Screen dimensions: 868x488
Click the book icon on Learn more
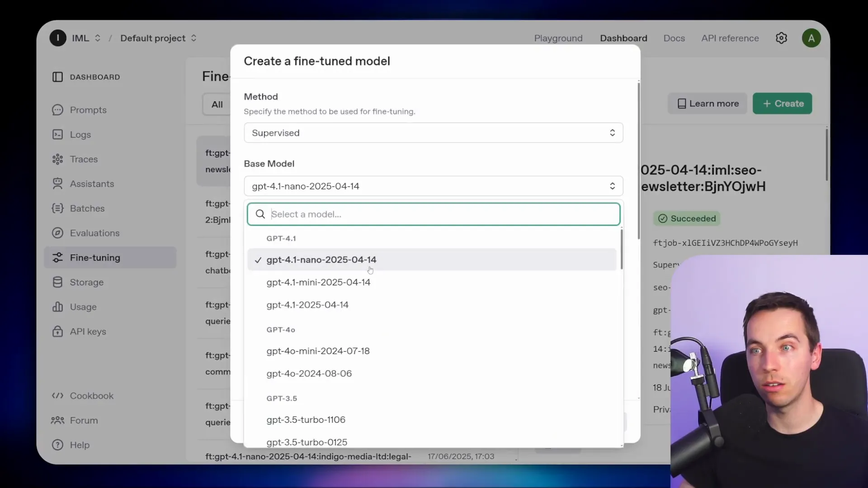tap(682, 103)
